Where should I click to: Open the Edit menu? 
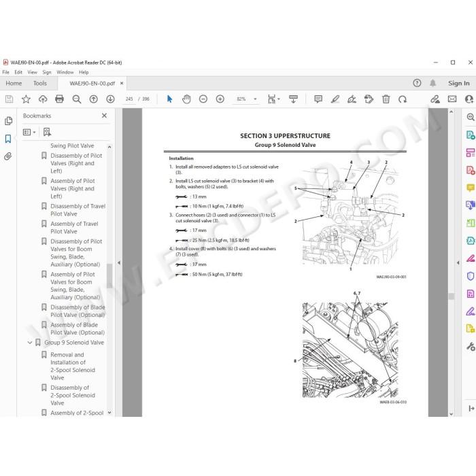[x=18, y=72]
